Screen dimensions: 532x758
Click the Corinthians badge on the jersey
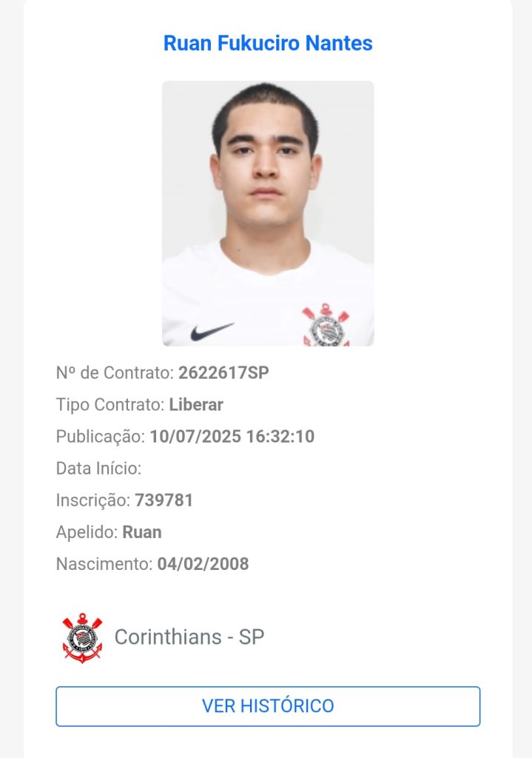click(326, 324)
